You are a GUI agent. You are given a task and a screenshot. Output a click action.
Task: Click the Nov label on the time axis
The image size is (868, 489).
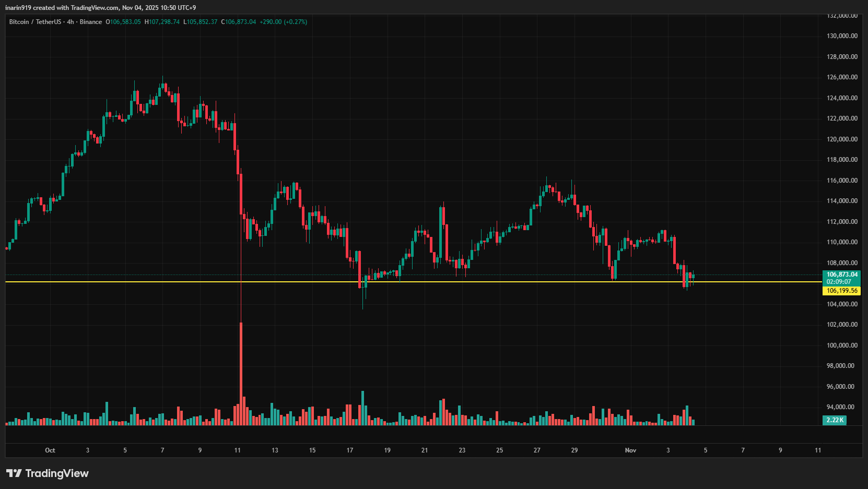[630, 450]
